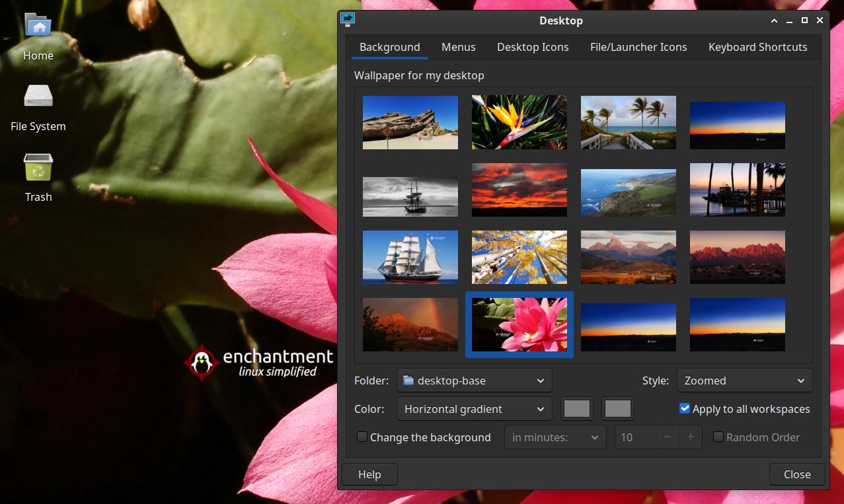This screenshot has width=844, height=504.
Task: Close the Desktop window with the titlebar X
Action: (x=820, y=20)
